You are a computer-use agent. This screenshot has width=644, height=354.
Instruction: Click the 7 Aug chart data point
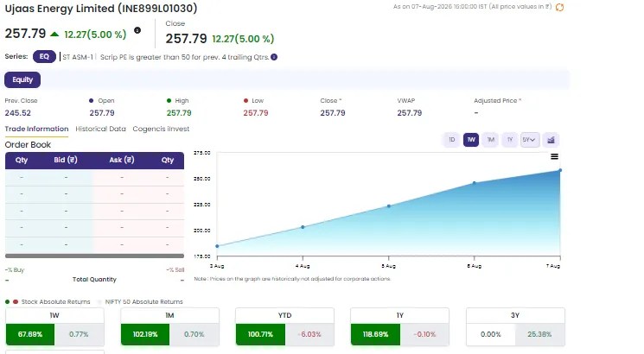(x=560, y=170)
